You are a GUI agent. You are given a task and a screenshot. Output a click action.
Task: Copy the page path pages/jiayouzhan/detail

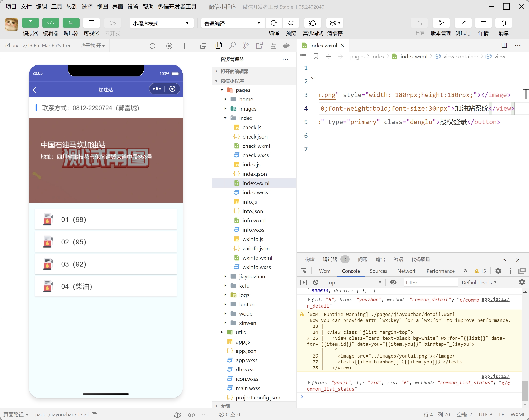point(94,415)
